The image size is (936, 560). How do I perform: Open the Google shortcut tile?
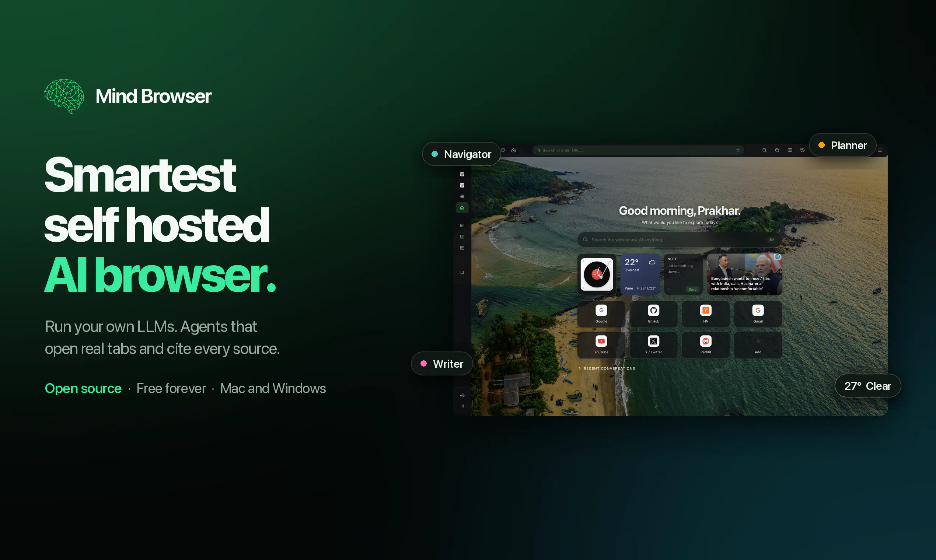click(x=601, y=314)
